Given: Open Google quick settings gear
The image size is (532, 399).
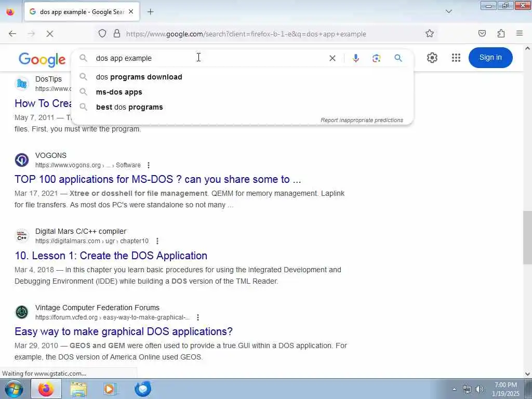Looking at the screenshot, I should (x=432, y=58).
